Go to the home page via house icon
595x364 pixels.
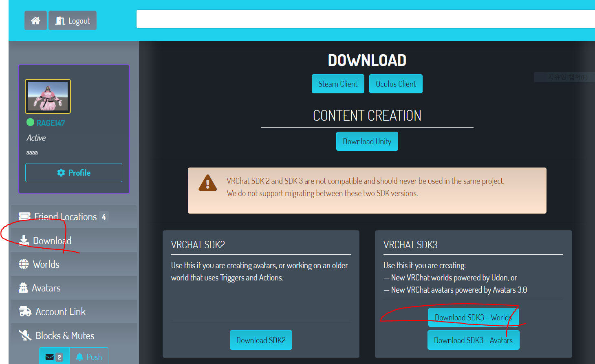(35, 20)
